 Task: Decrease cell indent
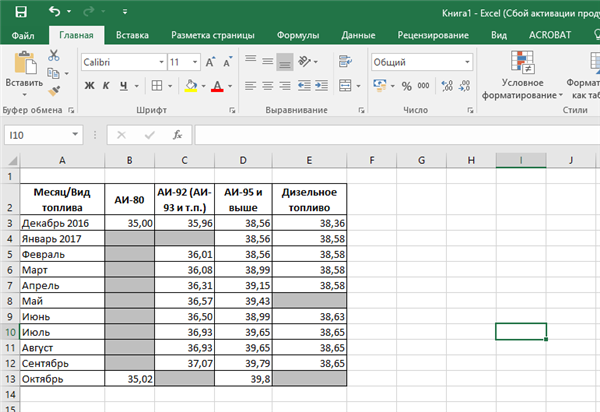[x=304, y=86]
